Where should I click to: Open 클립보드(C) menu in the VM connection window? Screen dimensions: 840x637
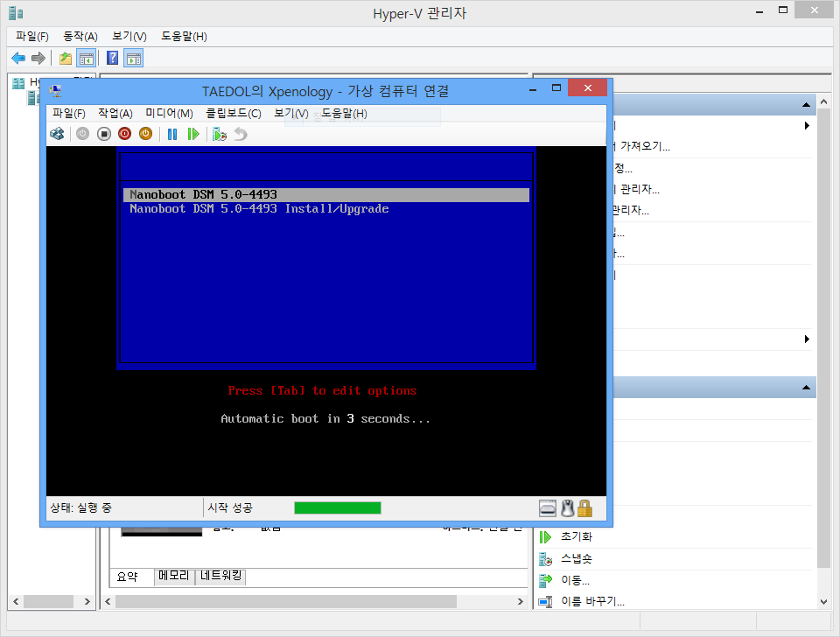(234, 113)
